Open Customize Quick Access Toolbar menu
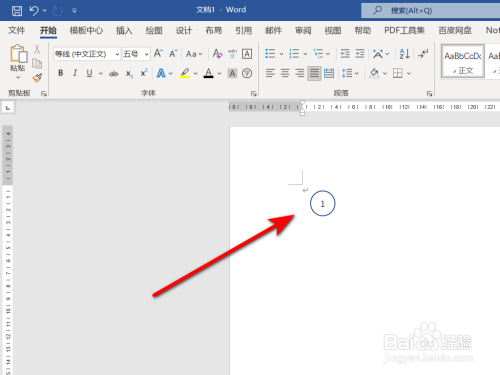 click(74, 11)
